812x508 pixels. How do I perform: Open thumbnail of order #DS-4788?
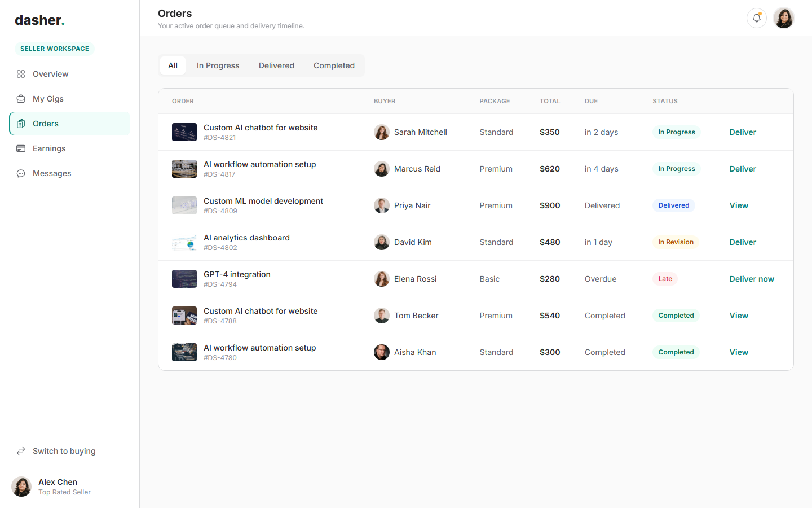(184, 316)
